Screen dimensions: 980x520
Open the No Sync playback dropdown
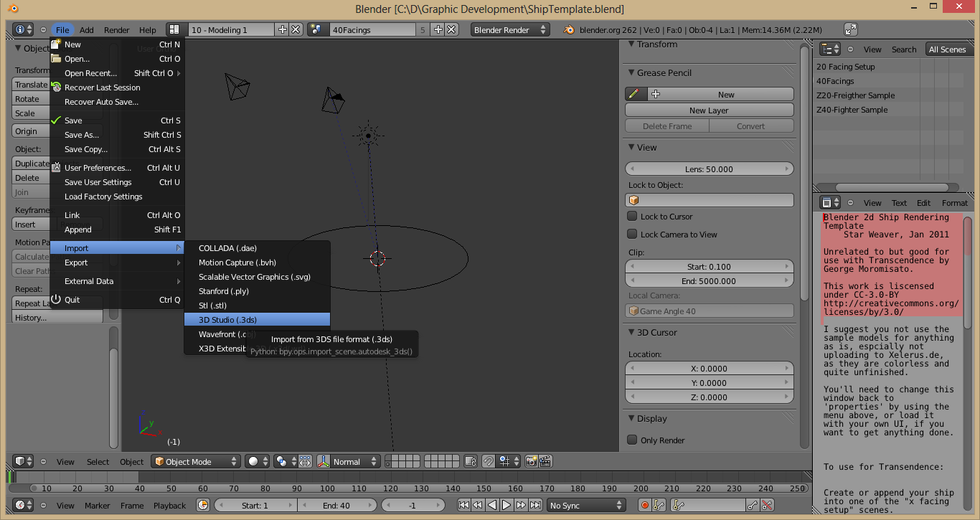586,506
